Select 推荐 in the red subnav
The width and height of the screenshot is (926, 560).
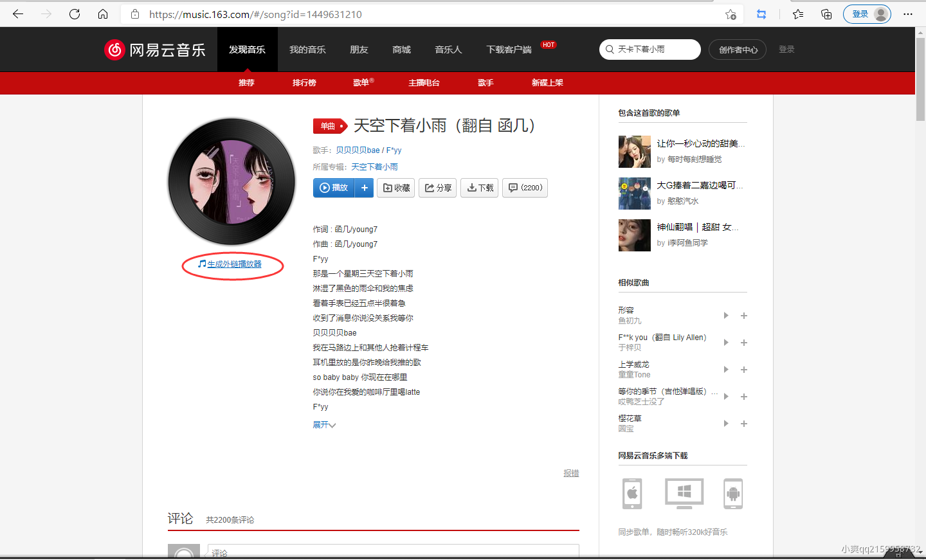pyautogui.click(x=246, y=82)
